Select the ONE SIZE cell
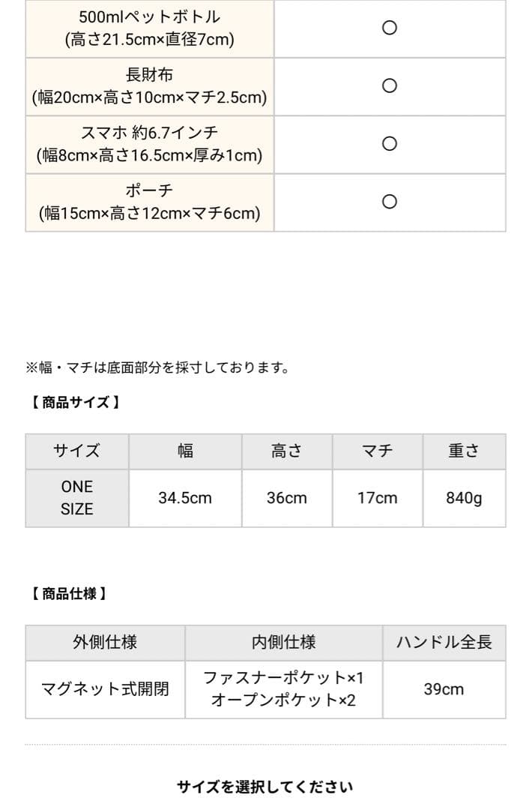Image resolution: width=532 pixels, height=810 pixels. click(77, 498)
